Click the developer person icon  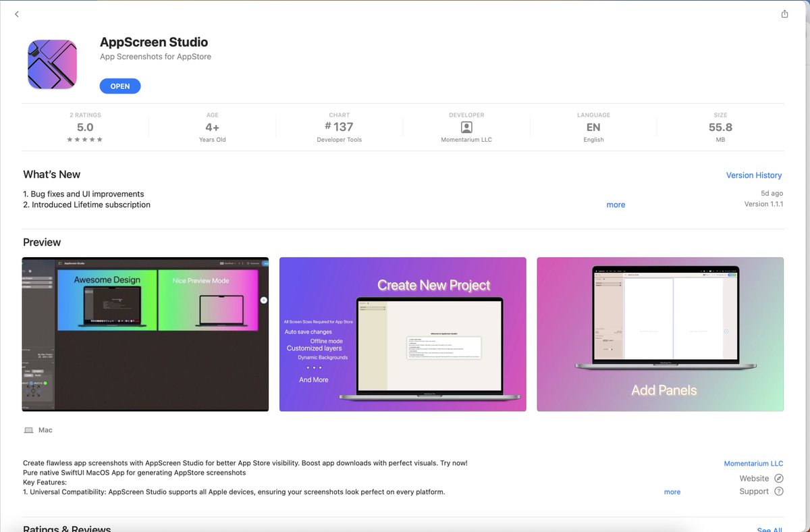[466, 127]
